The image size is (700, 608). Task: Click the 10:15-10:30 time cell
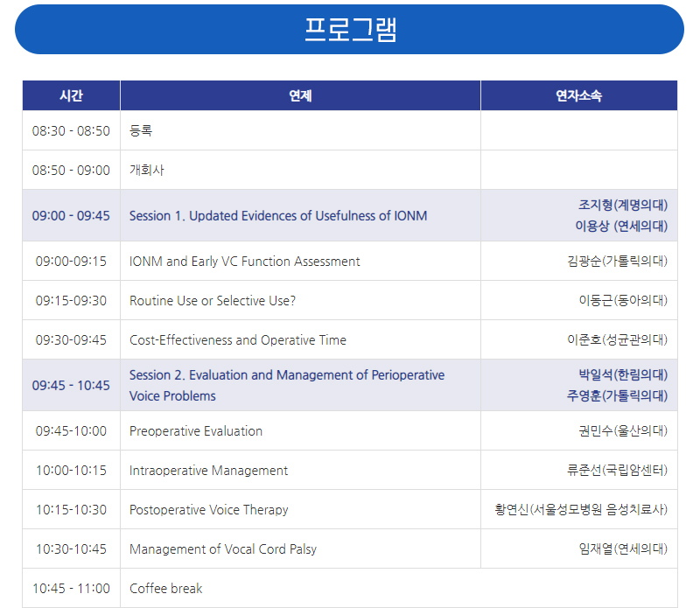71,509
